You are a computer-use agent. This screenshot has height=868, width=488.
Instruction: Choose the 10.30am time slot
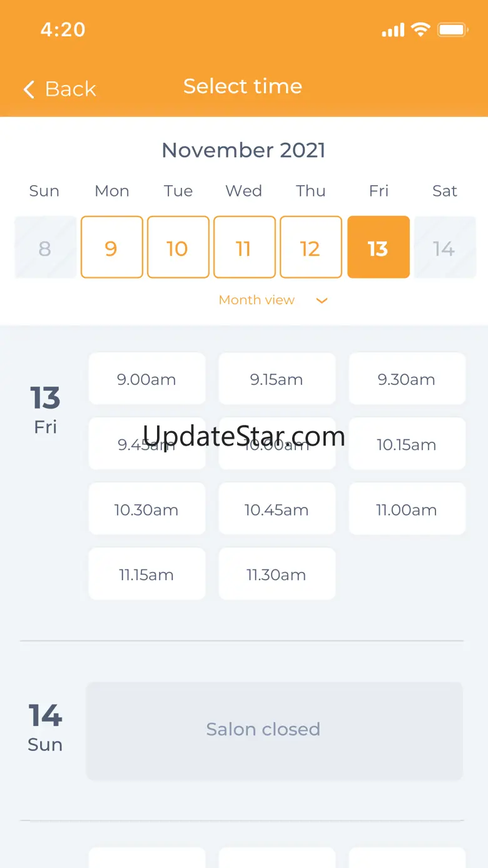coord(147,509)
